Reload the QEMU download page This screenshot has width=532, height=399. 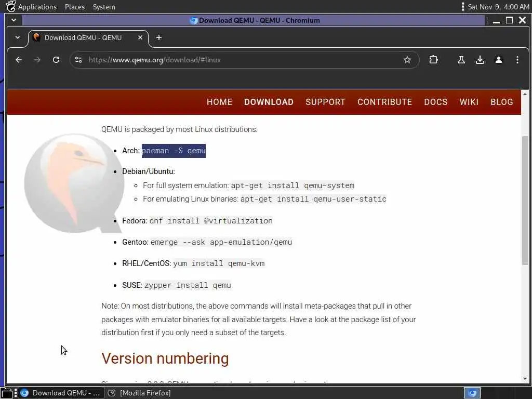pyautogui.click(x=56, y=60)
